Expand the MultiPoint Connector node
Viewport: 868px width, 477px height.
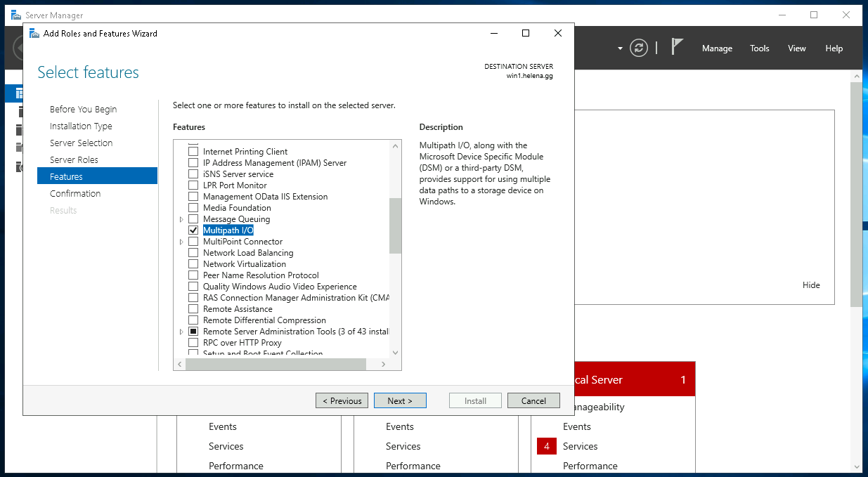[x=181, y=242]
